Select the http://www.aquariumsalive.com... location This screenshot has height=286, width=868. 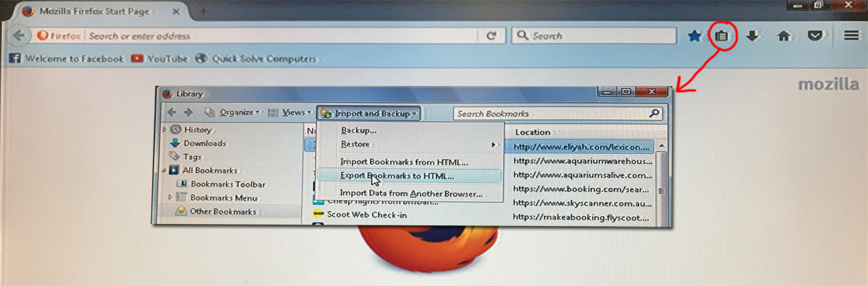pyautogui.click(x=583, y=175)
